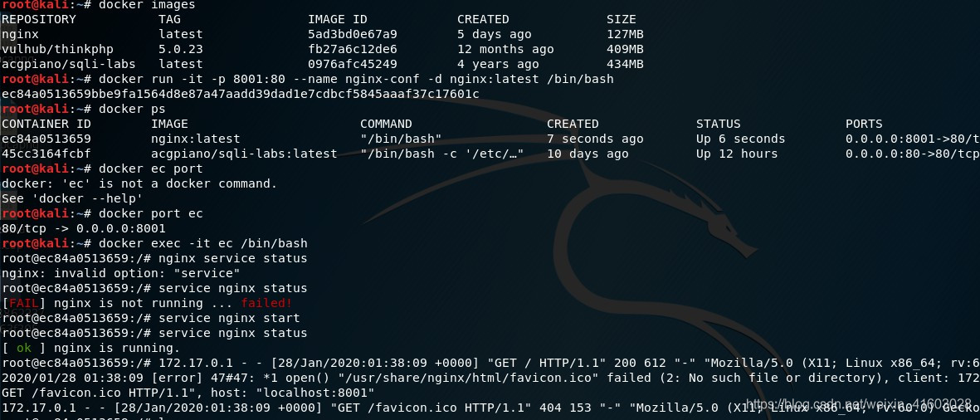Select acgpiano/sqli-labs:latest image entry
Viewport: 980px width, 420px height.
pos(244,154)
